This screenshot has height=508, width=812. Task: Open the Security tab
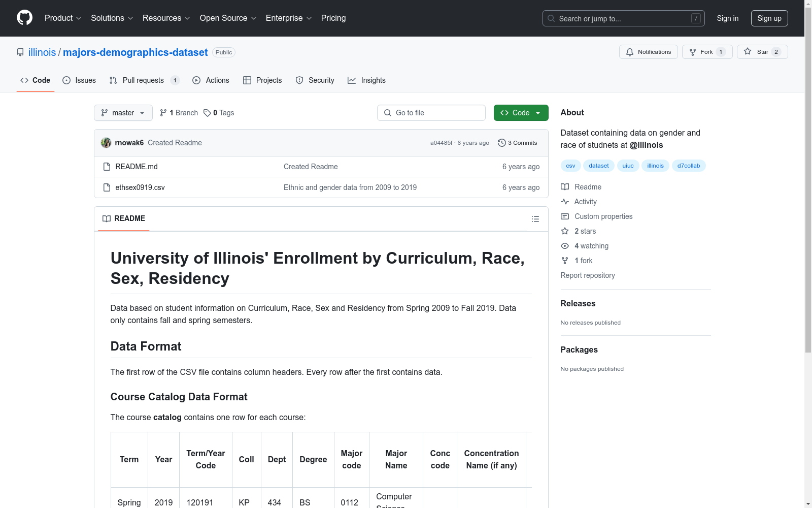tap(315, 80)
